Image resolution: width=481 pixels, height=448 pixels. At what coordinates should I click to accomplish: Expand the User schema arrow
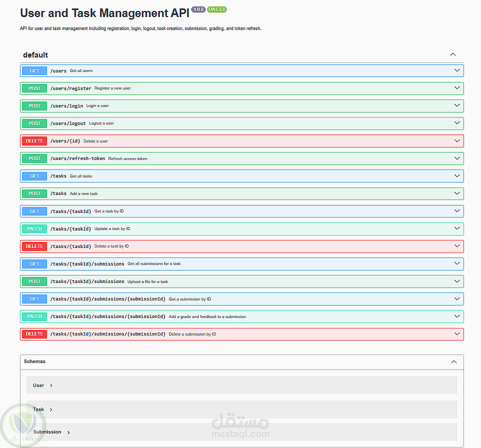pyautogui.click(x=51, y=385)
